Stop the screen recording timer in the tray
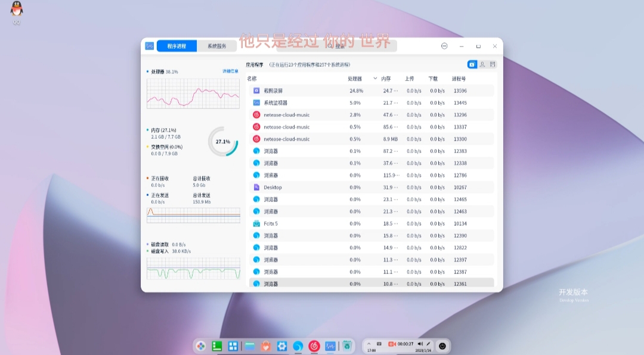The width and height of the screenshot is (644, 355). [401, 344]
